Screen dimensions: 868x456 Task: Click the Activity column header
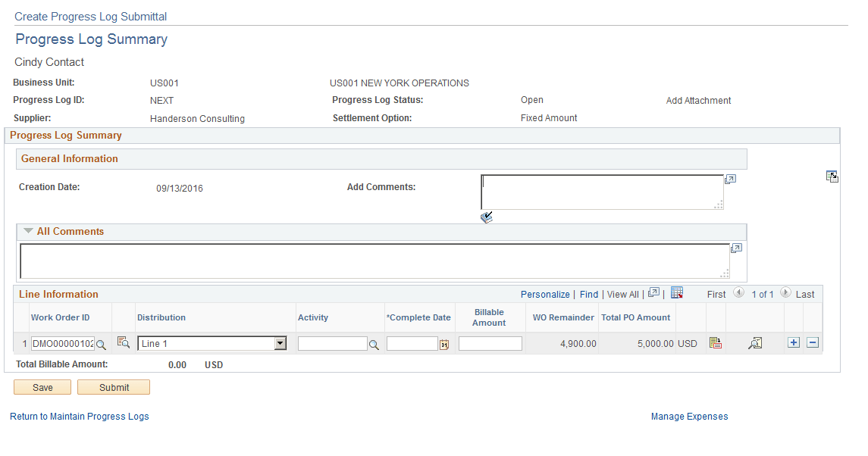tap(313, 317)
